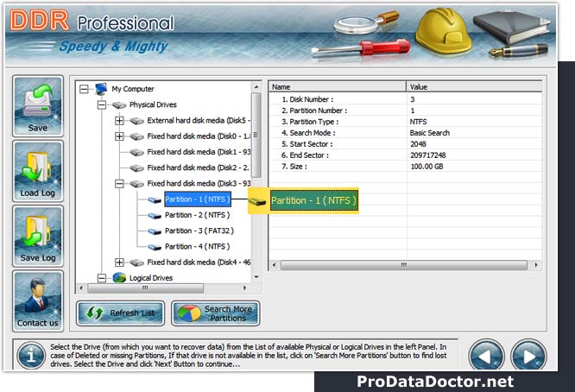Viewport: 575px width, 392px height.
Task: Click the partition icon for Partition - 1
Action: (x=155, y=199)
